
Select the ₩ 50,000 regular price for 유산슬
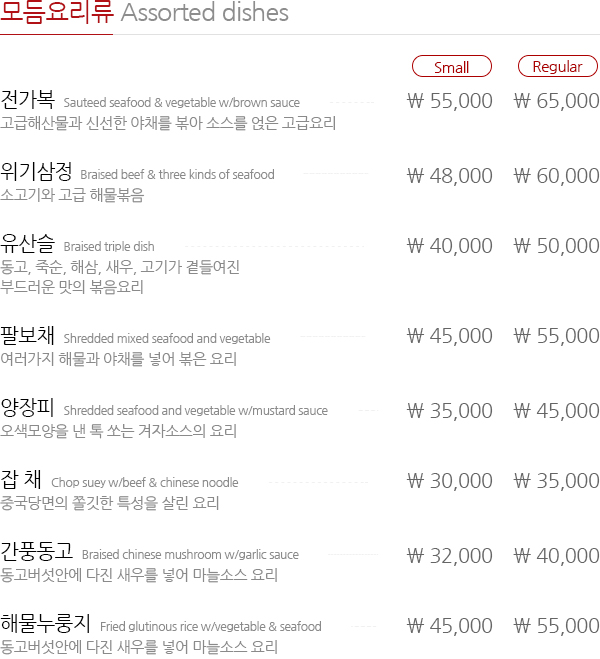[x=557, y=246]
